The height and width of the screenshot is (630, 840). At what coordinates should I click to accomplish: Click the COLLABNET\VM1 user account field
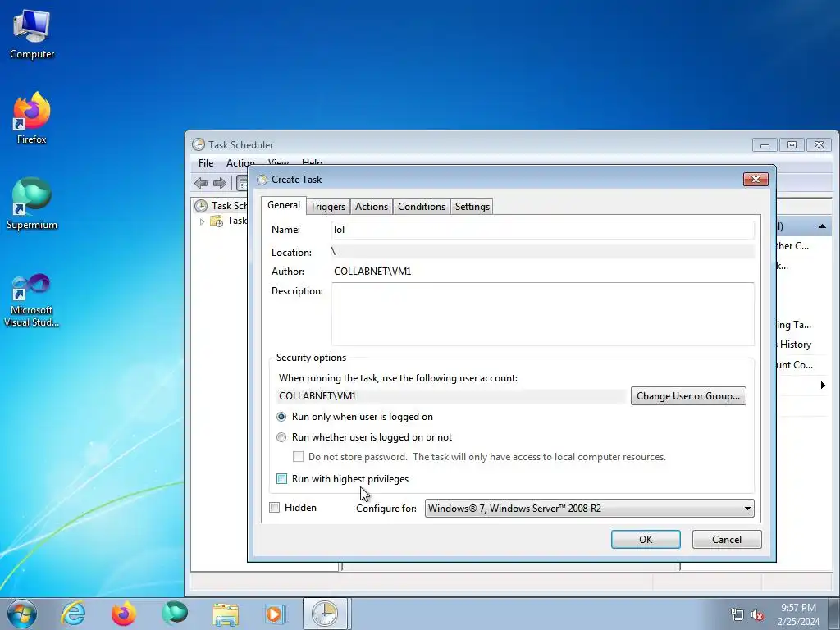pos(451,396)
